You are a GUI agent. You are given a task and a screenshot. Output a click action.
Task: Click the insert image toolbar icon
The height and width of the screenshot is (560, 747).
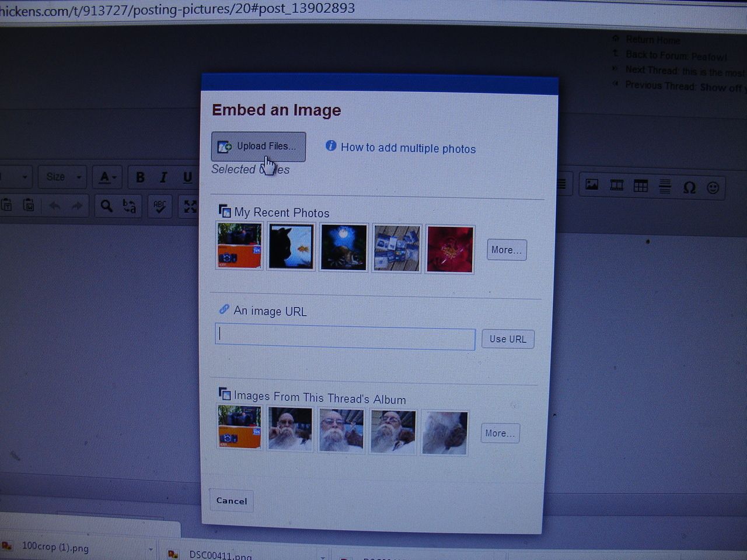pyautogui.click(x=592, y=185)
